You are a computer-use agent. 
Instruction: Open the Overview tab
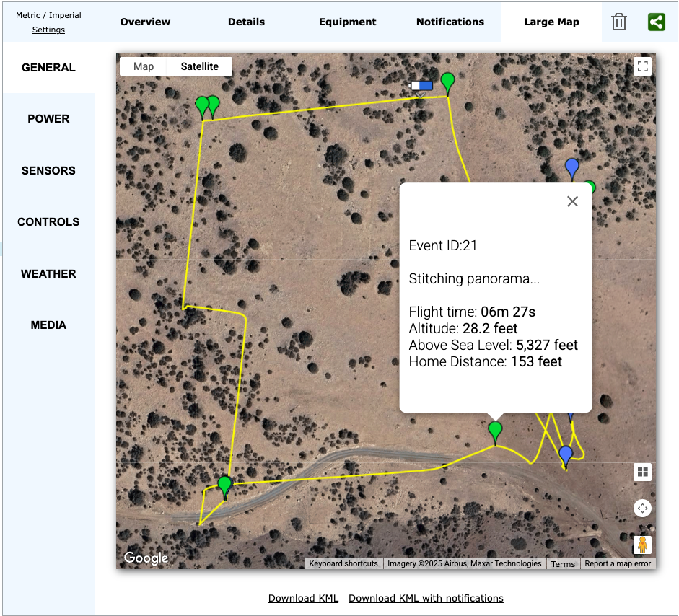tap(145, 22)
